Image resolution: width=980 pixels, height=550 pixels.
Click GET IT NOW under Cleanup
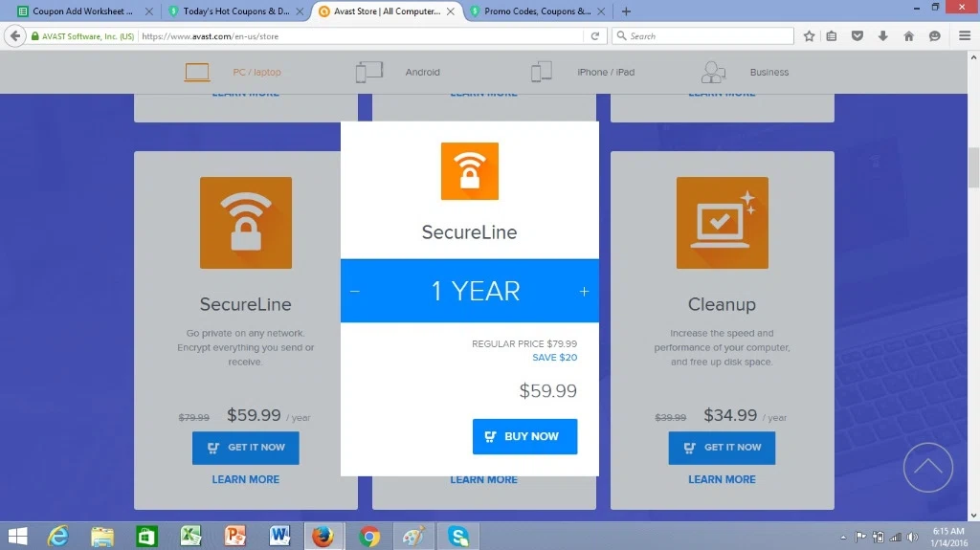(x=722, y=448)
